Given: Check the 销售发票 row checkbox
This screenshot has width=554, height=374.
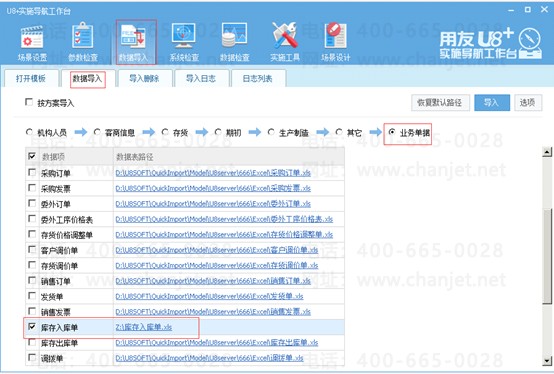Looking at the screenshot, I should coord(32,311).
